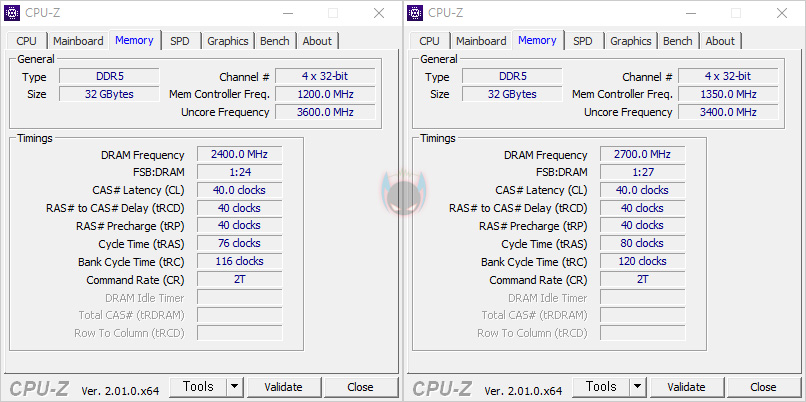Open About tab in left window
806x402 pixels.
317,41
